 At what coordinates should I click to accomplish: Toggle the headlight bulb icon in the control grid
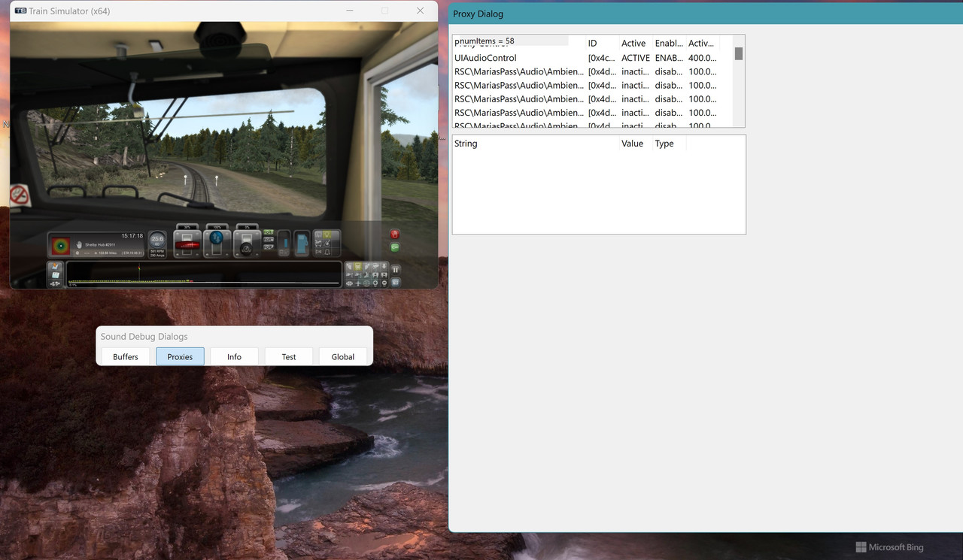coord(327,234)
